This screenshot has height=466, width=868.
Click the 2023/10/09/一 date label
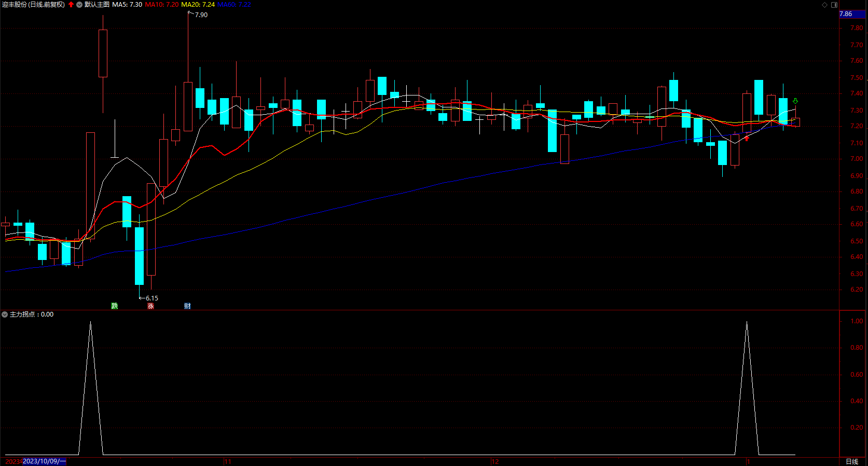click(x=44, y=461)
